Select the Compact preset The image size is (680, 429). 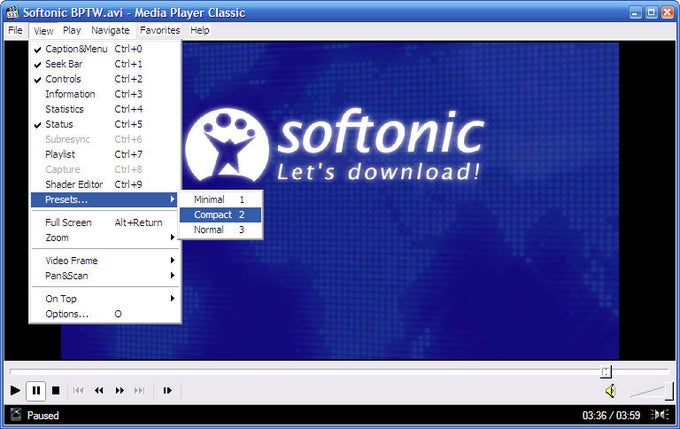(x=220, y=215)
